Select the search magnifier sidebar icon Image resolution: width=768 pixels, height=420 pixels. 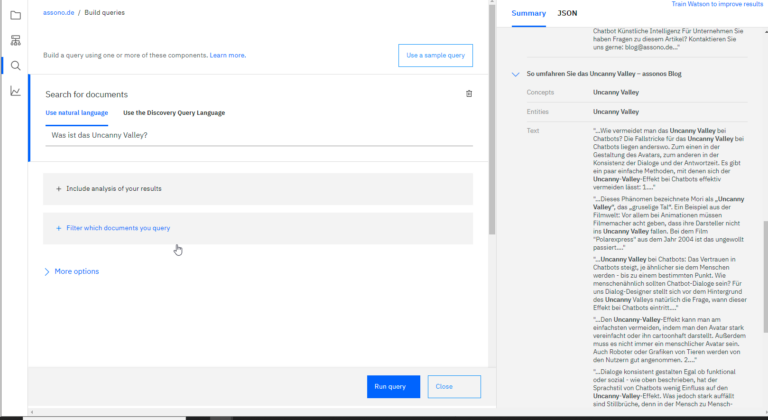click(x=16, y=66)
